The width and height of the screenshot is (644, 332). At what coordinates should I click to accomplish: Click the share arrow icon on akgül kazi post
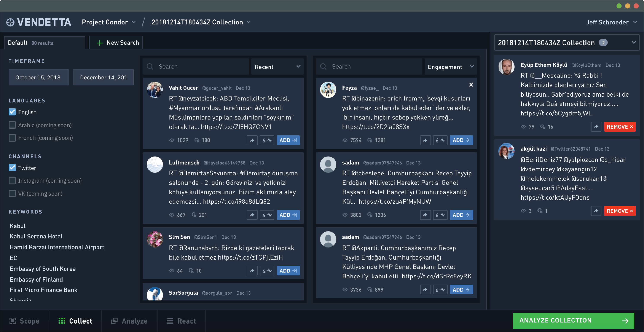595,211
